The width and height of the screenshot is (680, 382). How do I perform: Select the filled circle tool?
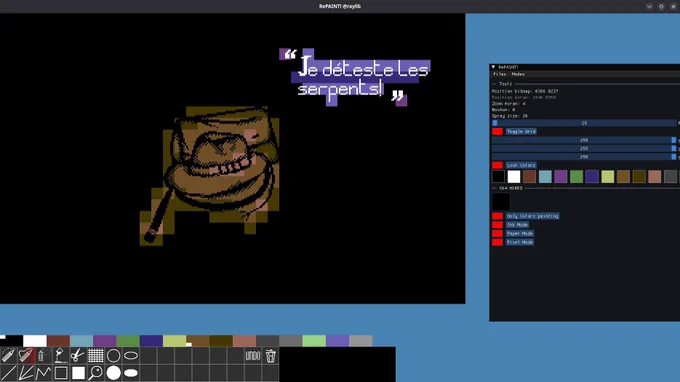(x=113, y=373)
